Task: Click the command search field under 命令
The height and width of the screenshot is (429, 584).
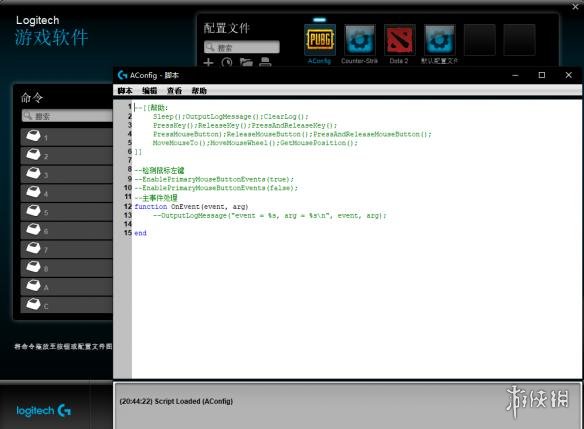Action: click(x=67, y=116)
